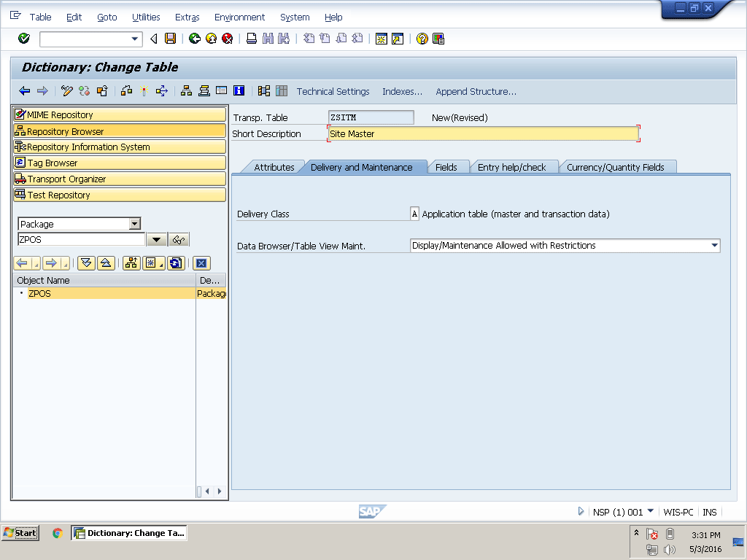Viewport: 747px width, 560px height.
Task: Close the repository browser with X icon
Action: click(x=201, y=263)
